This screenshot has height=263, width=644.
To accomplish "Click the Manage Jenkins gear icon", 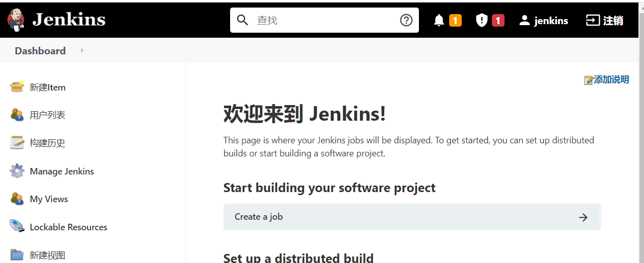I will tap(17, 171).
